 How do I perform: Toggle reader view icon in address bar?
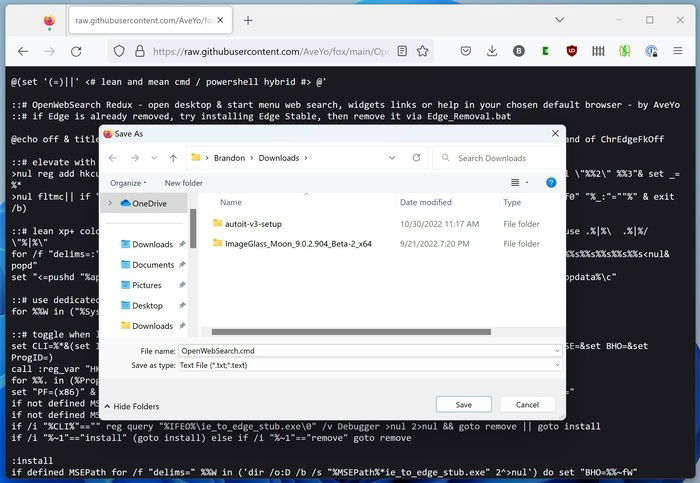(402, 51)
